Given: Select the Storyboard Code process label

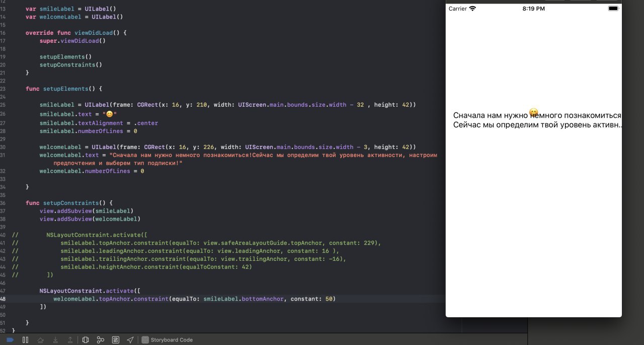Looking at the screenshot, I should [x=172, y=340].
